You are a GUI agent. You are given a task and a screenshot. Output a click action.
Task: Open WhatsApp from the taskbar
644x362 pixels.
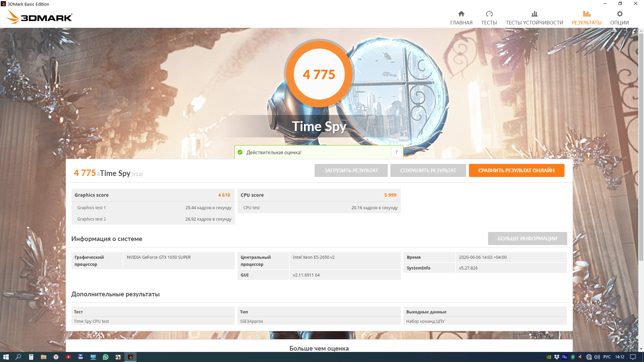click(x=106, y=357)
